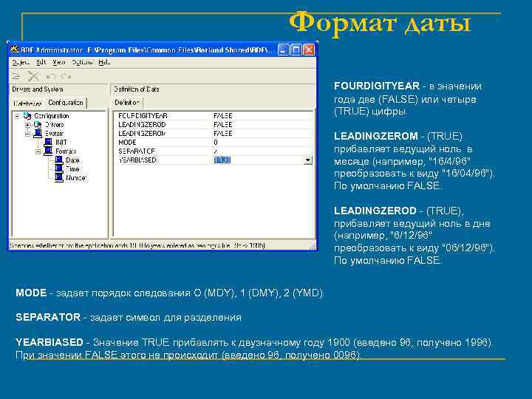Open the Help menu

pyautogui.click(x=104, y=62)
